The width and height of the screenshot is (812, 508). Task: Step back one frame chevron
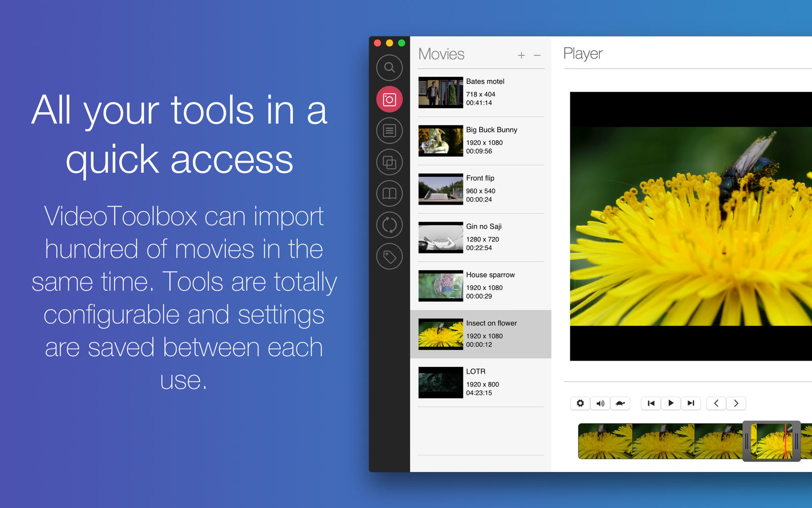coord(716,403)
